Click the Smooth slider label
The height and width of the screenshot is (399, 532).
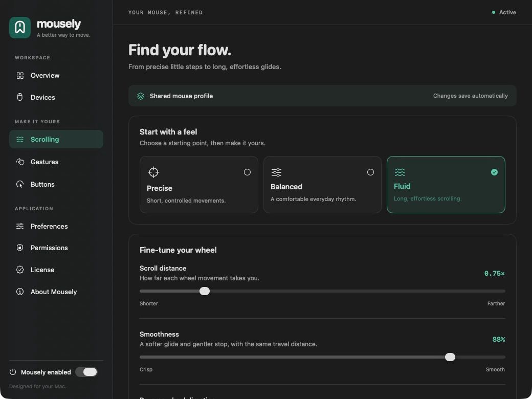pyautogui.click(x=495, y=369)
